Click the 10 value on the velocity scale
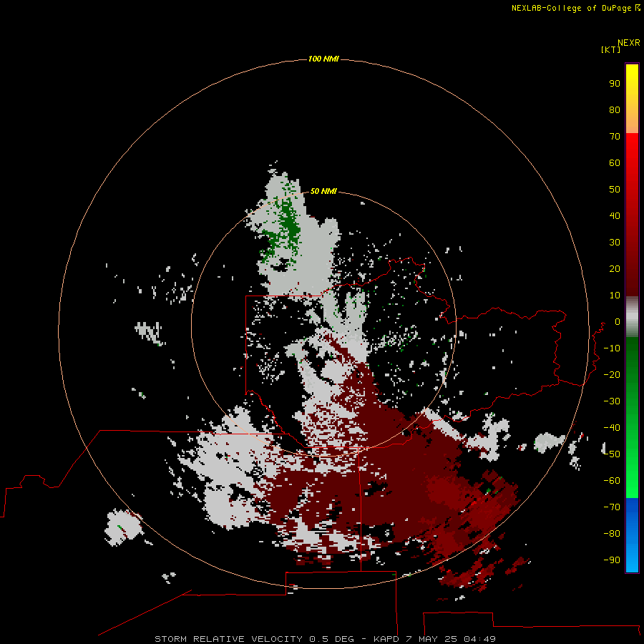 pos(615,296)
